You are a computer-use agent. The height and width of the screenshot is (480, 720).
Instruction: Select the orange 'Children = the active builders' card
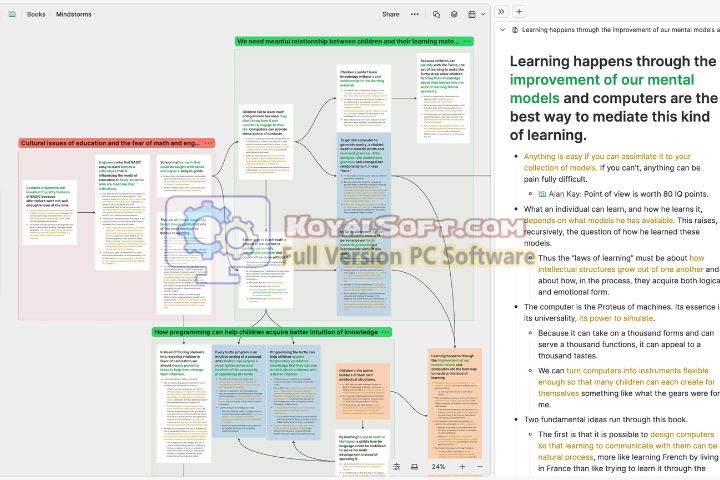coord(363,391)
